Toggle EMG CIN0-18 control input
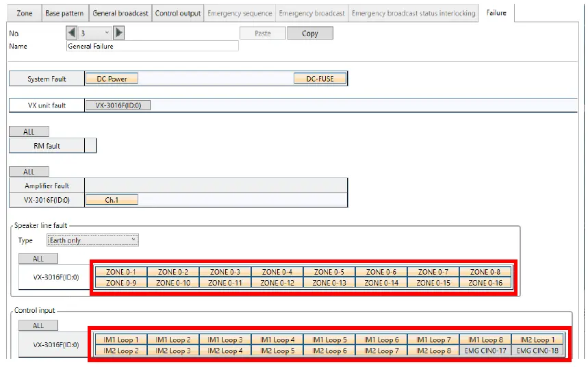Viewport: 588px width, 367px height. coord(537,351)
